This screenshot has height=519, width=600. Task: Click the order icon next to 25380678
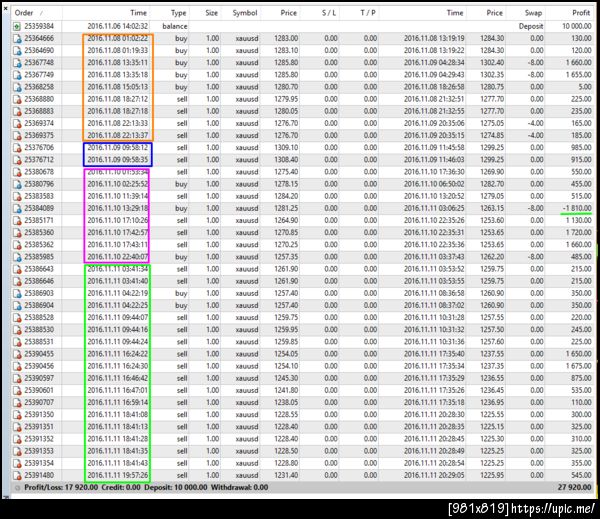tap(17, 172)
